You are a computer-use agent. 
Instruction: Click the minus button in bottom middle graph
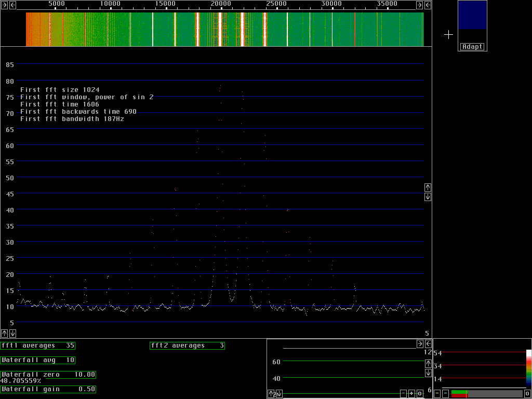coord(403,394)
